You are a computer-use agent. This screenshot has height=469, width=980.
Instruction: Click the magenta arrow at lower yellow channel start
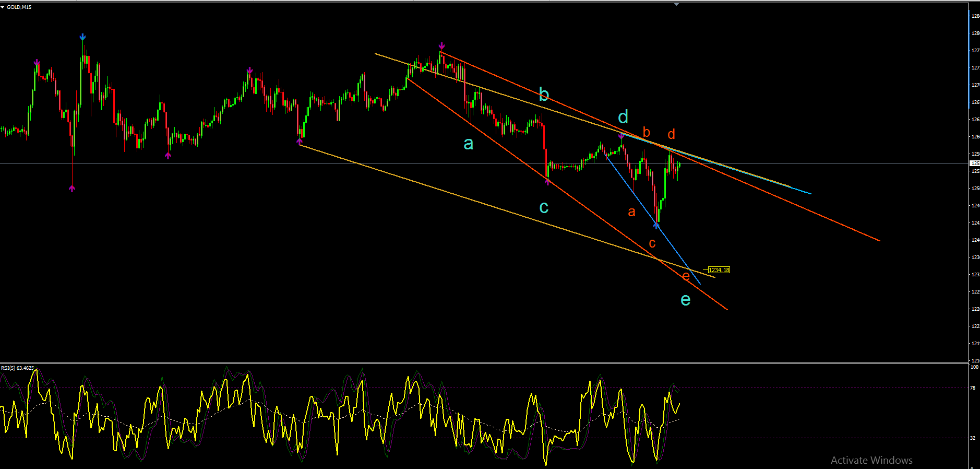point(300,141)
